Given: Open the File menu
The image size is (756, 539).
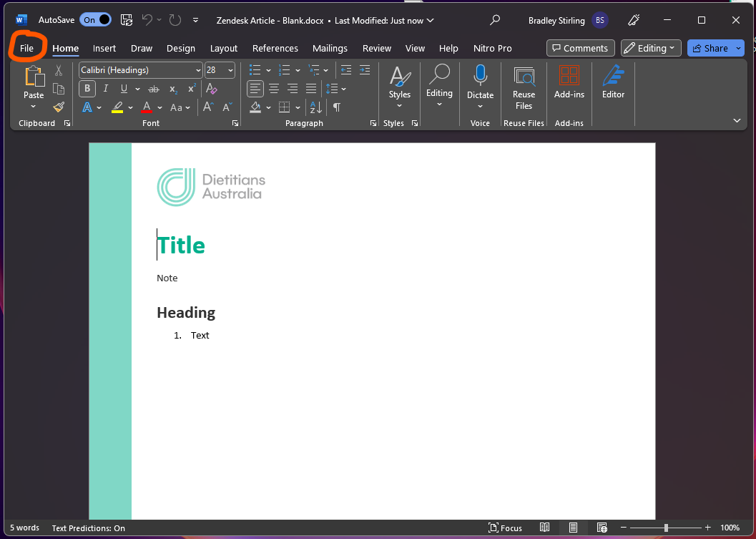Looking at the screenshot, I should pyautogui.click(x=27, y=48).
